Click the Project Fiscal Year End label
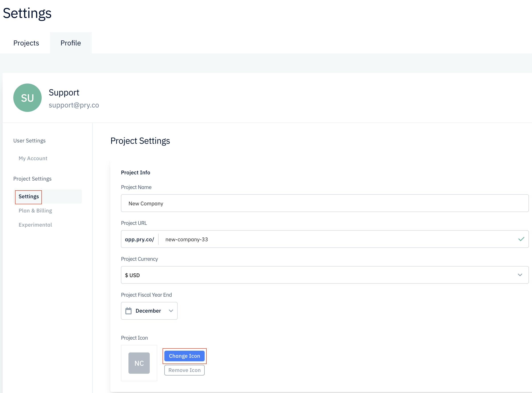Image resolution: width=532 pixels, height=393 pixels. tap(146, 295)
